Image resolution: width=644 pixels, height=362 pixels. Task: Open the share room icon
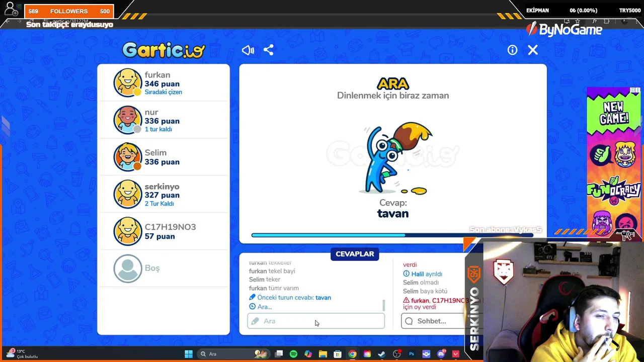(x=269, y=50)
